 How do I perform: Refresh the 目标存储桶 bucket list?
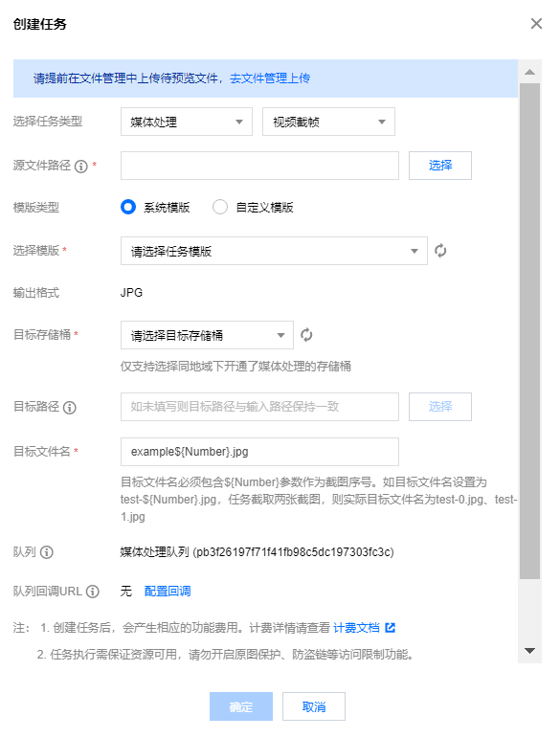306,335
